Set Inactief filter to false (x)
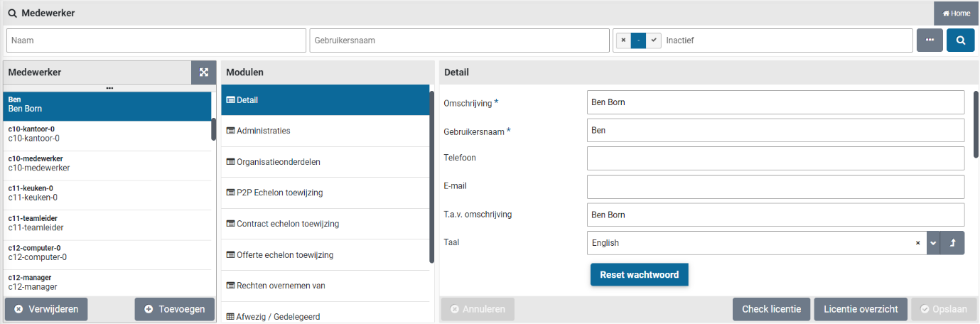 point(623,40)
